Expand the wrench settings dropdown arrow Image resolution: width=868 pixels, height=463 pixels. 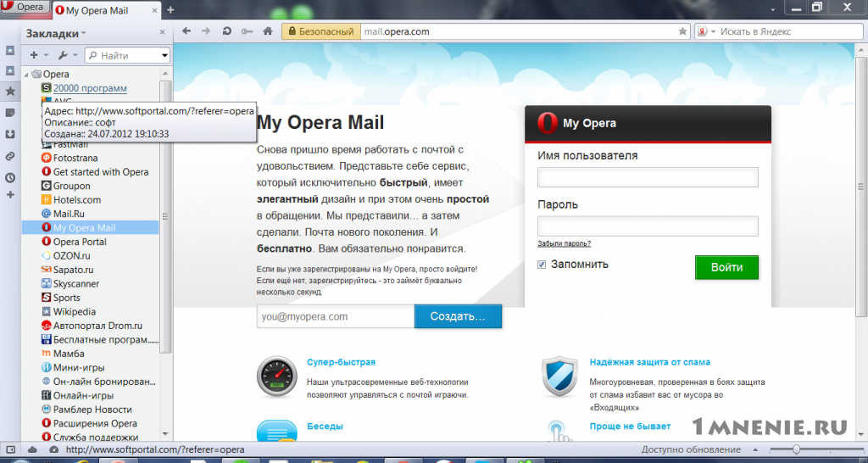click(75, 55)
